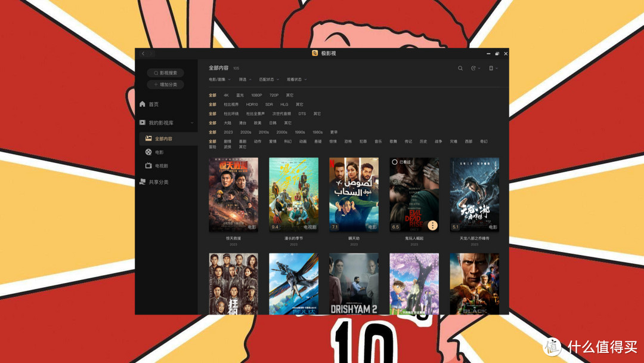Collapse the 我的影视库 section chevron

[x=192, y=123]
